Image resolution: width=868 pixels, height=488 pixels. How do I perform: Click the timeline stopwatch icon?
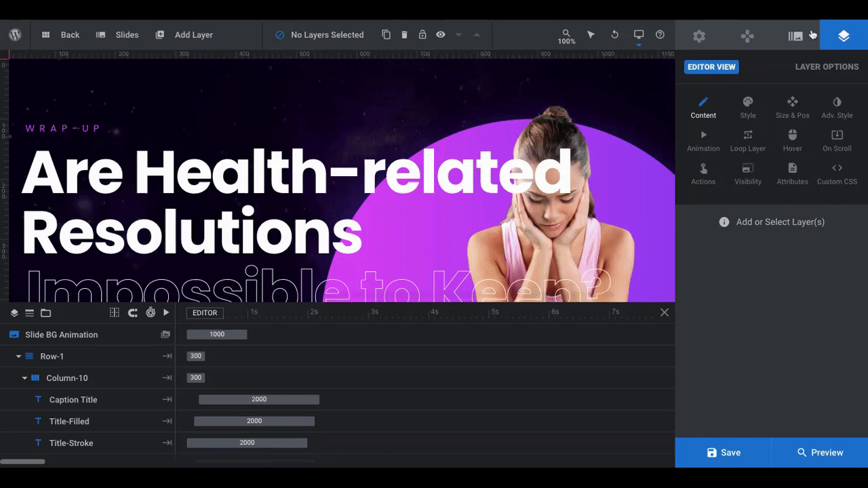coord(151,312)
